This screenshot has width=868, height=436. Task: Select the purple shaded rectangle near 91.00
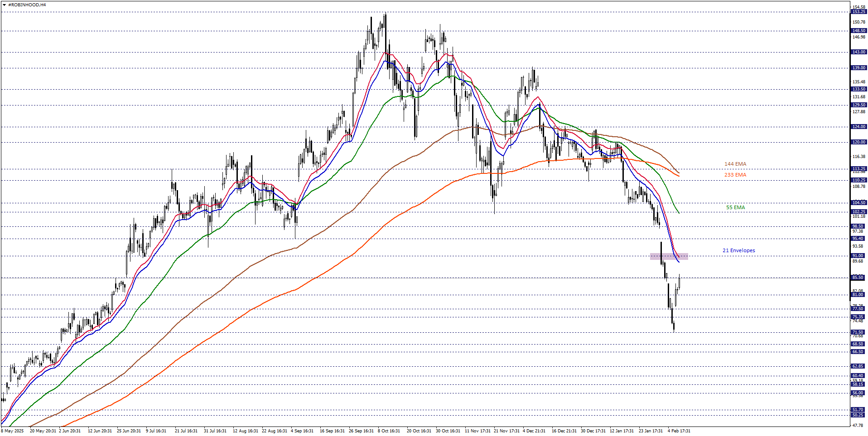click(x=669, y=256)
